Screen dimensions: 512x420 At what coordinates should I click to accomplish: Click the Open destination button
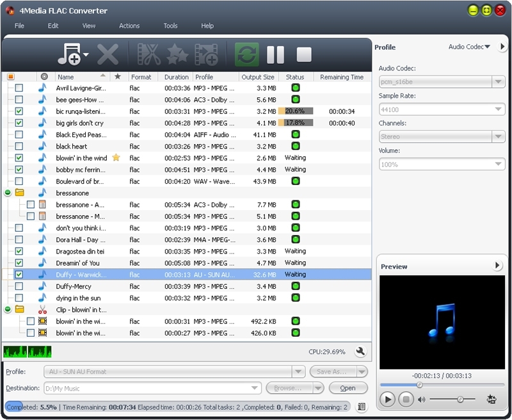(x=348, y=388)
